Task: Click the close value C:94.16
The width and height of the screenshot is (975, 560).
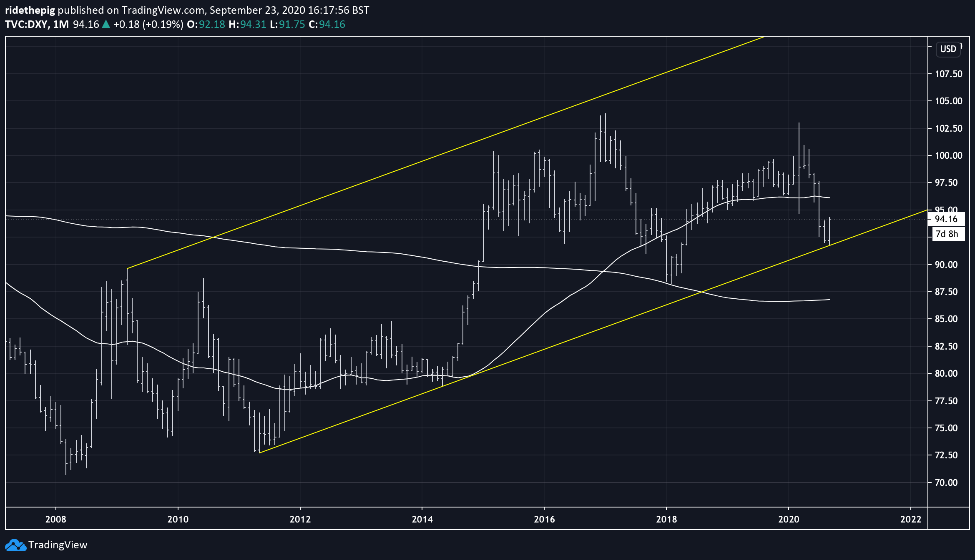Action: (x=327, y=25)
